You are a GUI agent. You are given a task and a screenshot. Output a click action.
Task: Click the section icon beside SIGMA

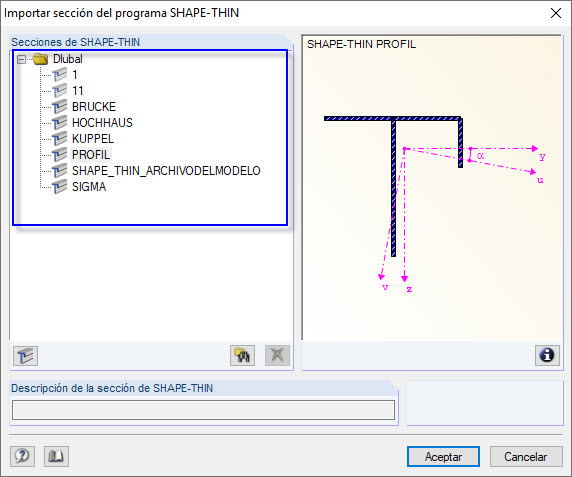tap(59, 187)
